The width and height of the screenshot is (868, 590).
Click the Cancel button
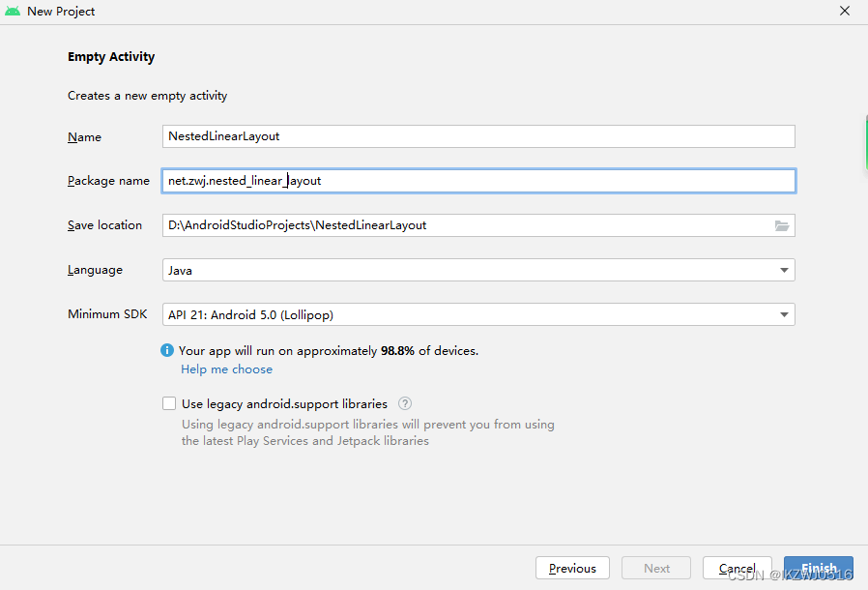point(737,568)
